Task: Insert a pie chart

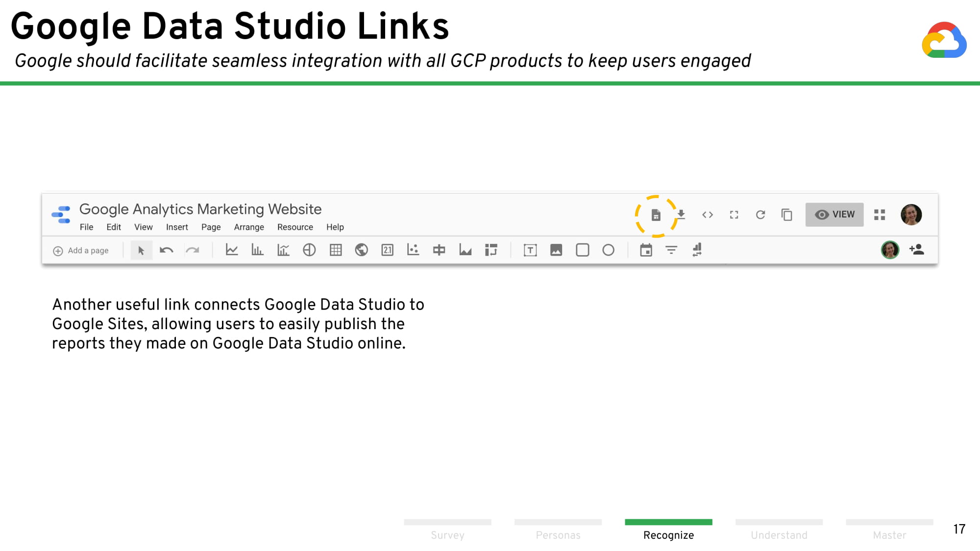Action: click(x=309, y=250)
